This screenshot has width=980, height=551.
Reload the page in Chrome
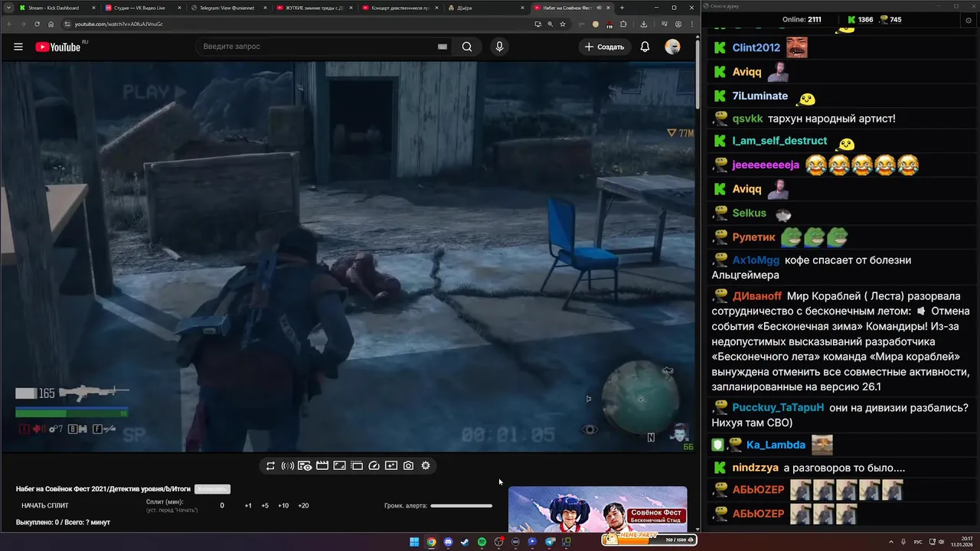[x=38, y=24]
